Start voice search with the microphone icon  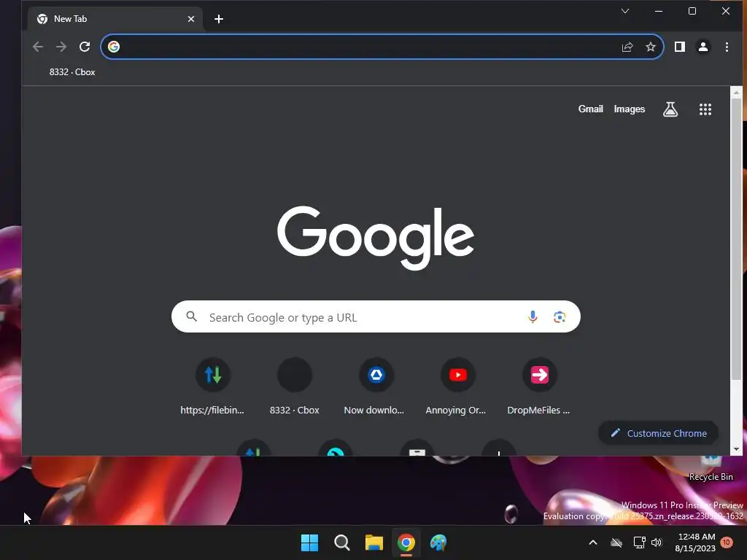click(533, 316)
